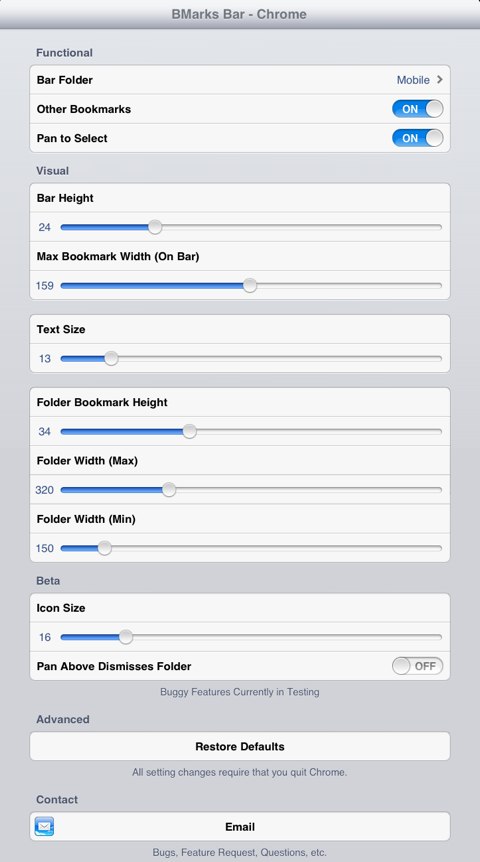Click the Max Bookmark Width slider knob

click(x=250, y=285)
